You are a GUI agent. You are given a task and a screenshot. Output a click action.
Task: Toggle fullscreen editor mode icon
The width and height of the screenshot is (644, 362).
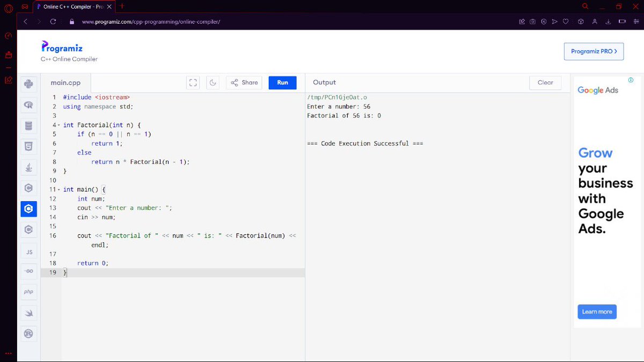(193, 83)
